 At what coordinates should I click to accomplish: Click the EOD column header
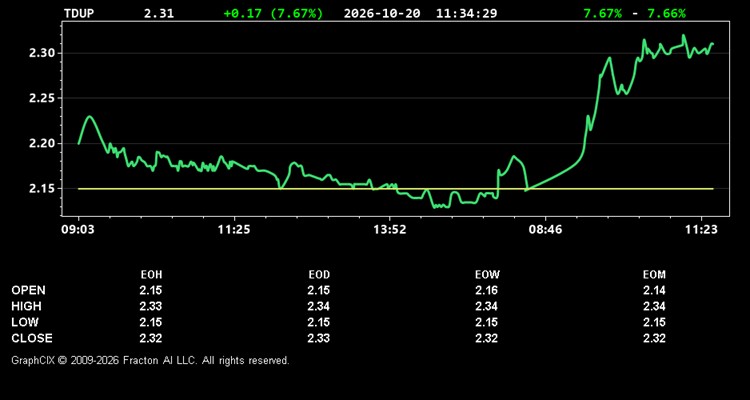coord(319,275)
